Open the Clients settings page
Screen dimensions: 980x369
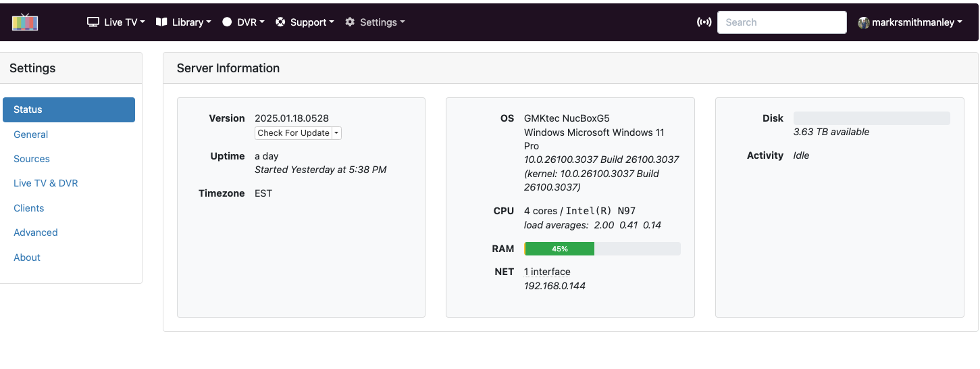tap(29, 208)
